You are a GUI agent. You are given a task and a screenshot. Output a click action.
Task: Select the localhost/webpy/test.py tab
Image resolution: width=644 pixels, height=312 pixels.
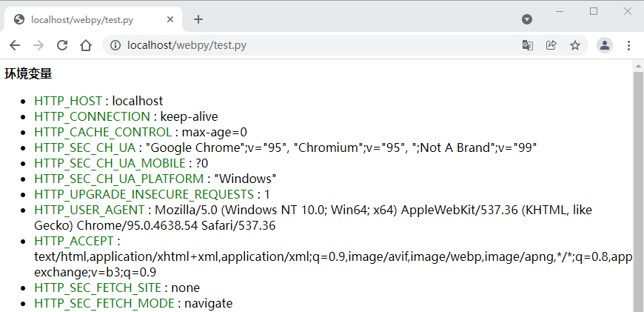tap(81, 19)
